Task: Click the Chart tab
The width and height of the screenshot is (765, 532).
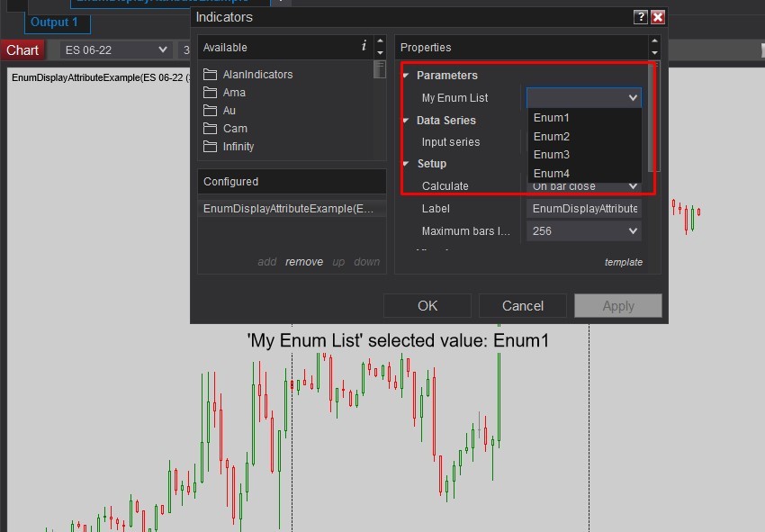Action: 22,50
